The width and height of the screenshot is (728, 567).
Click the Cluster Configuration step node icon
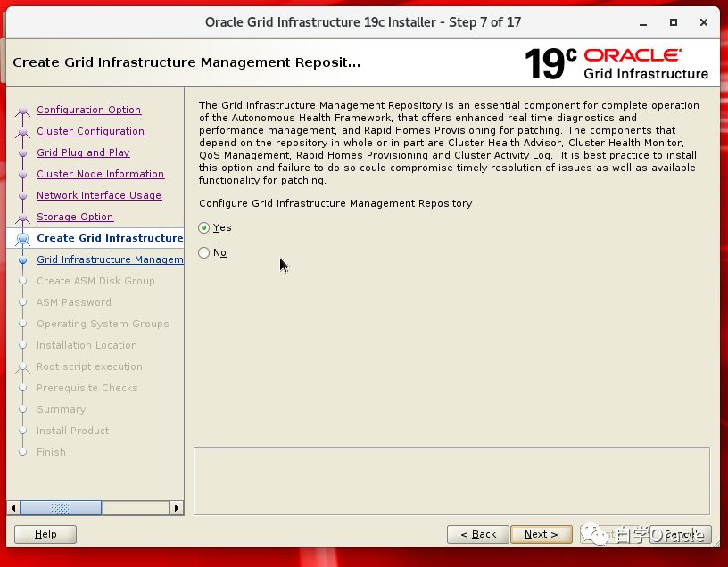point(23,132)
